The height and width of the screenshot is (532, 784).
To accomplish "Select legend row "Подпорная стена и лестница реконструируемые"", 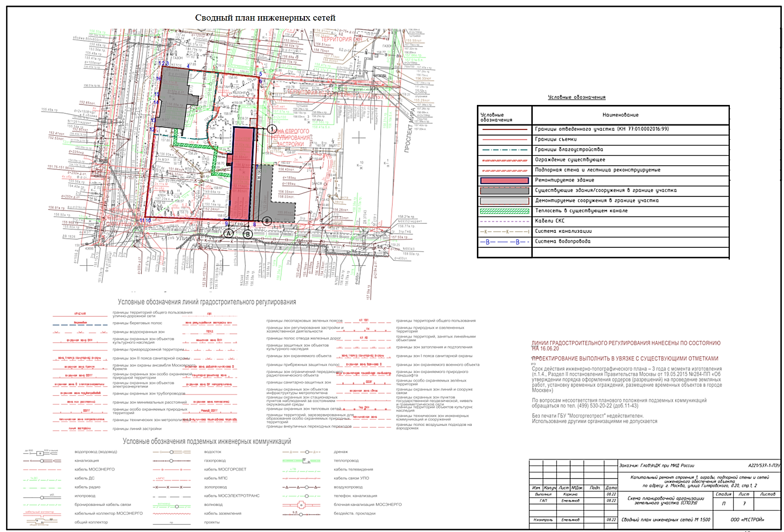I will coord(603,170).
